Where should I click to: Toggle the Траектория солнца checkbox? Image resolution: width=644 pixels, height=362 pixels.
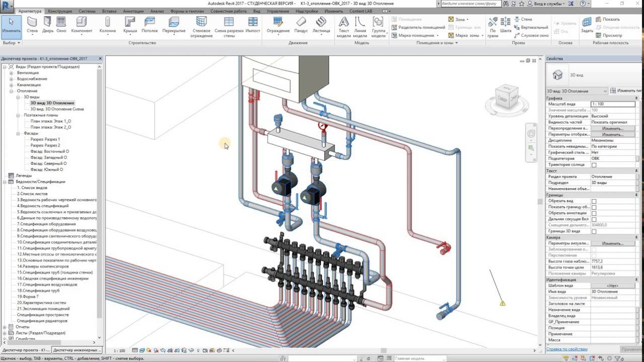click(594, 165)
